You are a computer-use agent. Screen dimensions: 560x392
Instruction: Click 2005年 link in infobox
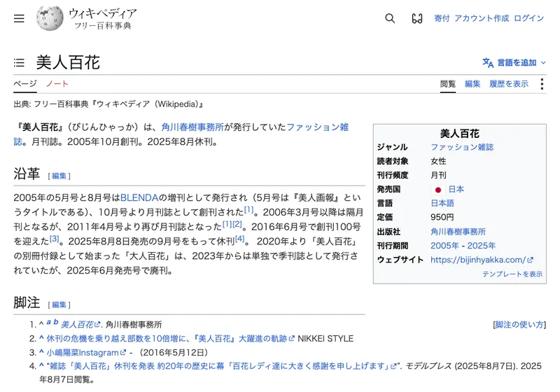[444, 246]
